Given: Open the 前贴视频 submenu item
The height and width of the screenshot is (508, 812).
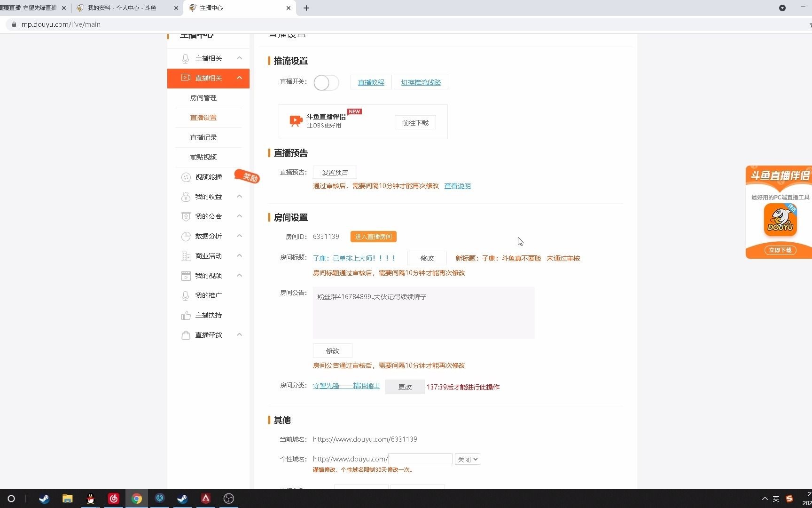Looking at the screenshot, I should (203, 157).
